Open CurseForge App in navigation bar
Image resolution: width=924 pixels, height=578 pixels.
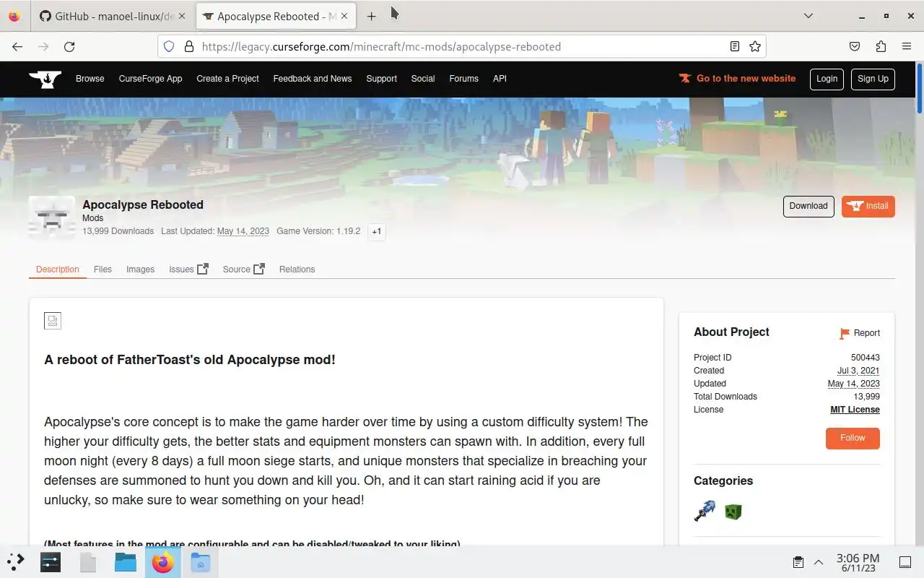tap(150, 79)
